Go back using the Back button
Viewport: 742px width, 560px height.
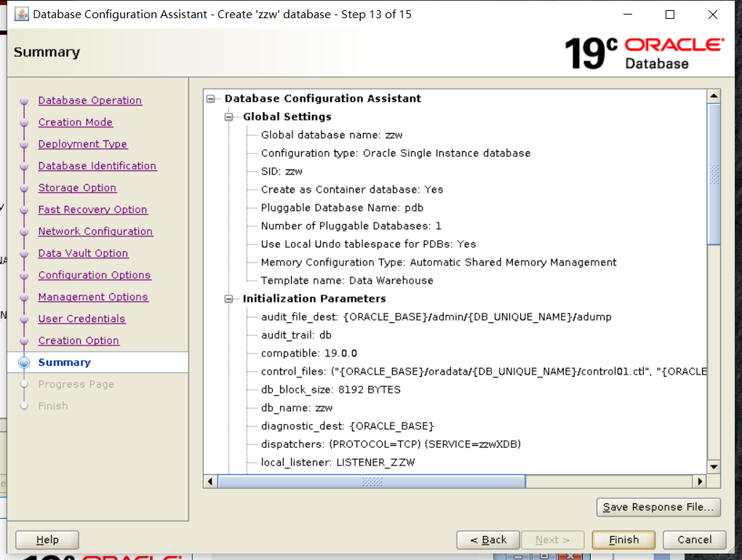(487, 540)
